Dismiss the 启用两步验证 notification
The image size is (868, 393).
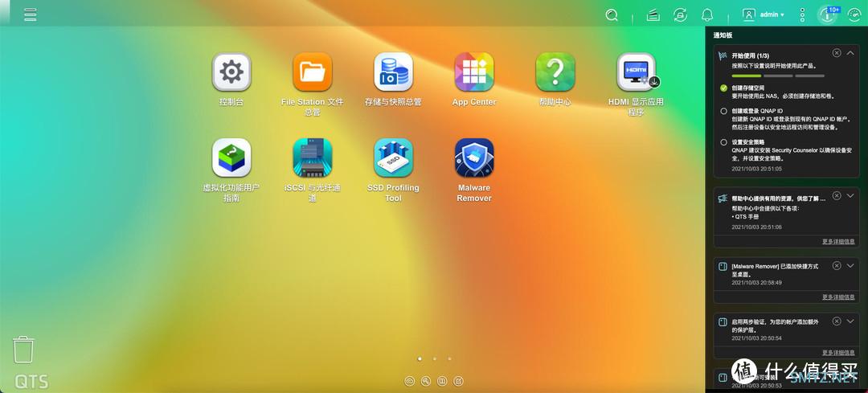pyautogui.click(x=837, y=321)
